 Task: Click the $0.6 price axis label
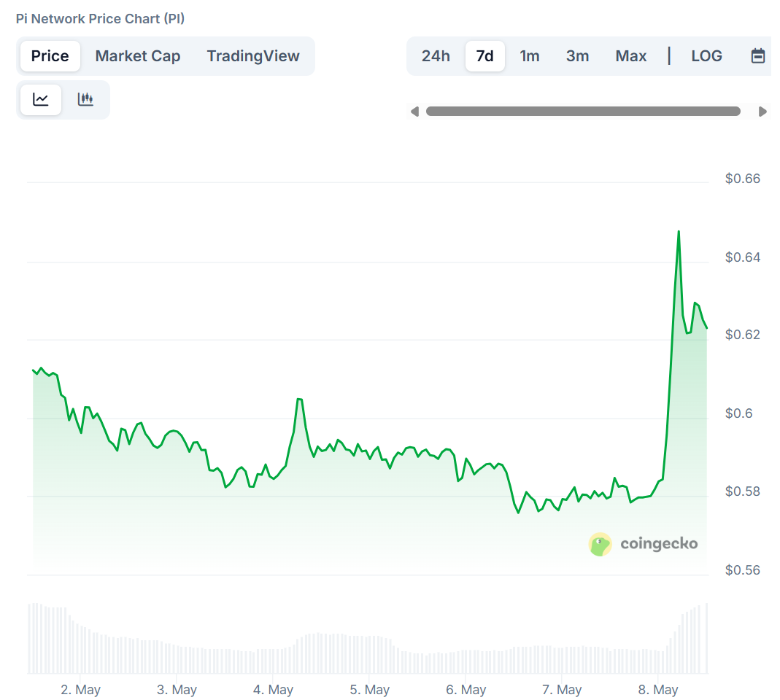738,413
